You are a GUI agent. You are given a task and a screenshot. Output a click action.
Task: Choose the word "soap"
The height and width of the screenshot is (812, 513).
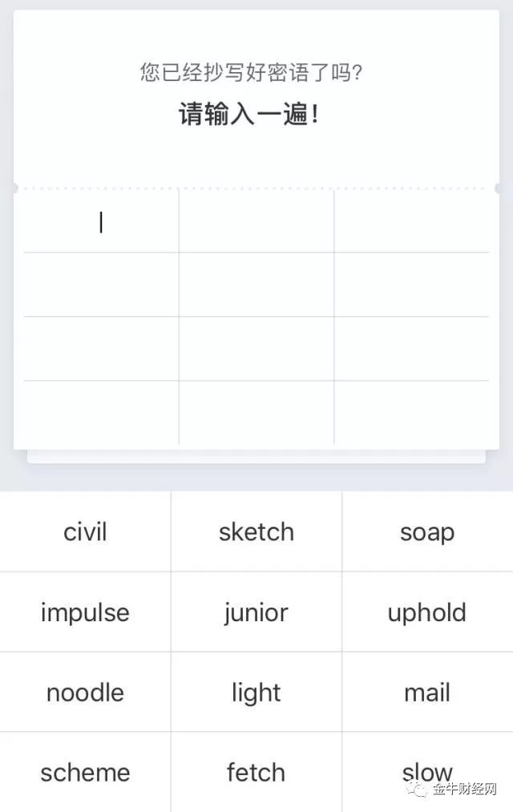(427, 531)
